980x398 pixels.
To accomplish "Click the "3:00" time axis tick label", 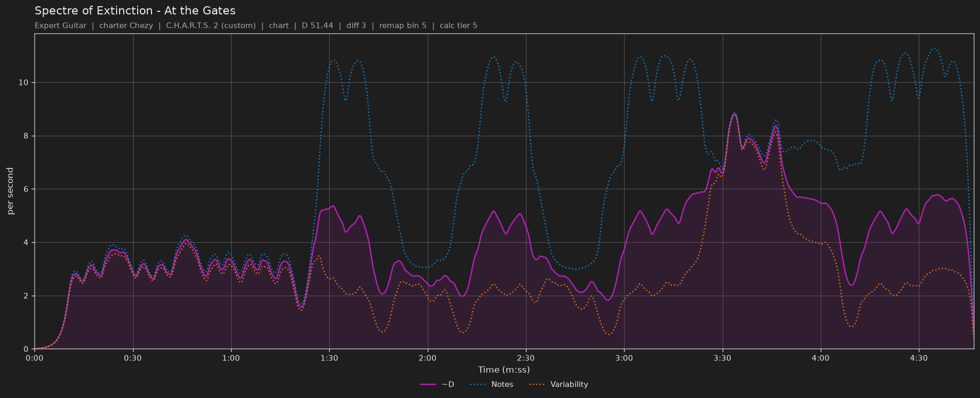I will click(624, 358).
